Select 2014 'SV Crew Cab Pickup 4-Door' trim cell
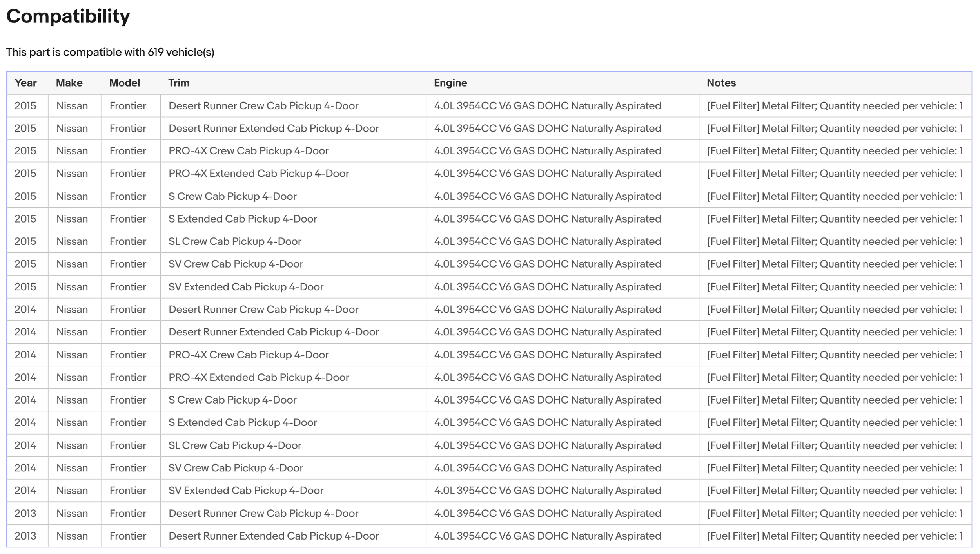Screen dimensions: 980x554 pos(293,468)
